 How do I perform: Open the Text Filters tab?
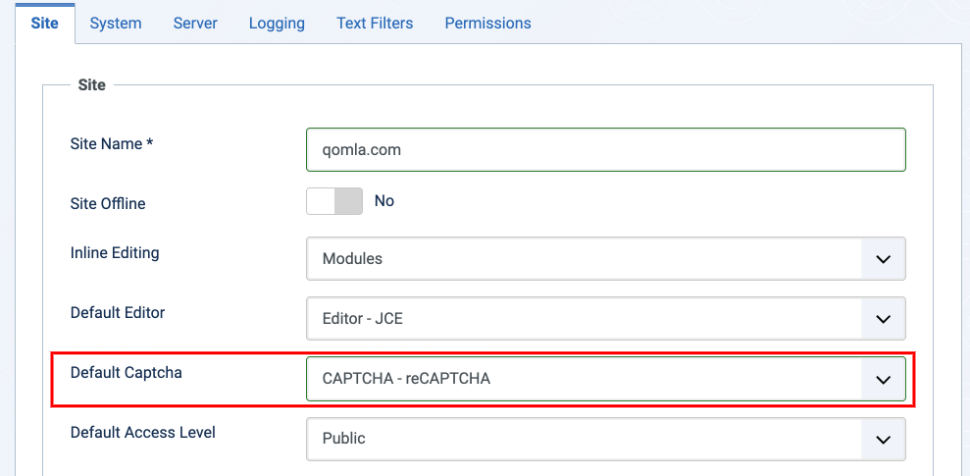(x=375, y=24)
